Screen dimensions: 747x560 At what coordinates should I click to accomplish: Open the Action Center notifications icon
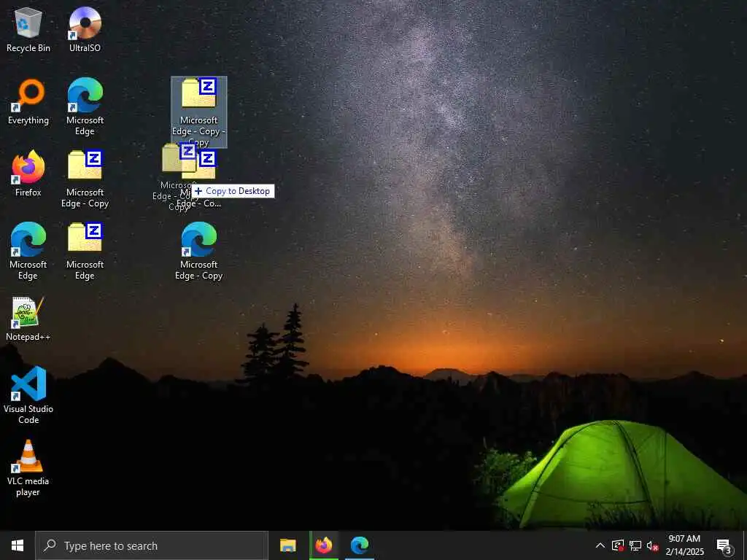tap(724, 545)
